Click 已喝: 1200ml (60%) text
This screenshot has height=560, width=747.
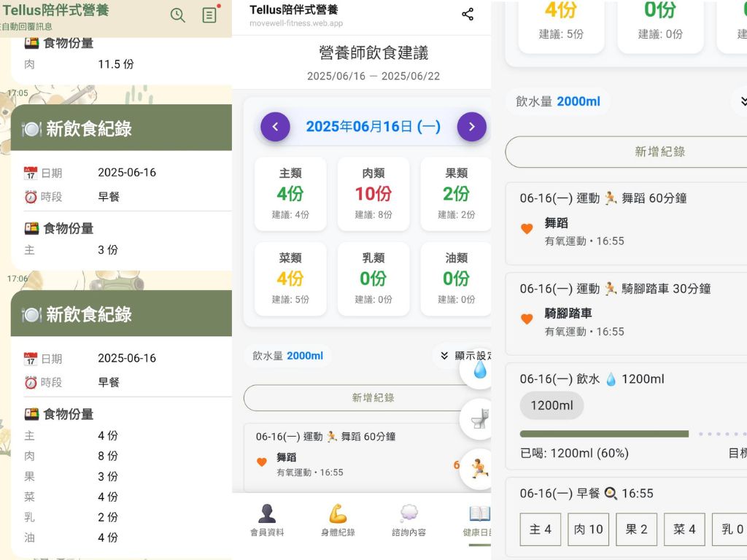pyautogui.click(x=574, y=453)
